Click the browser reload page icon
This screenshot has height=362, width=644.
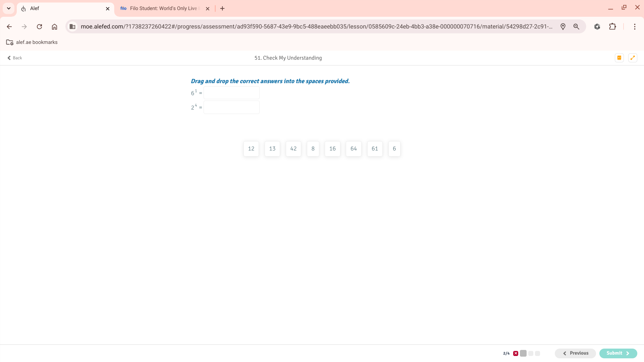coord(39,26)
